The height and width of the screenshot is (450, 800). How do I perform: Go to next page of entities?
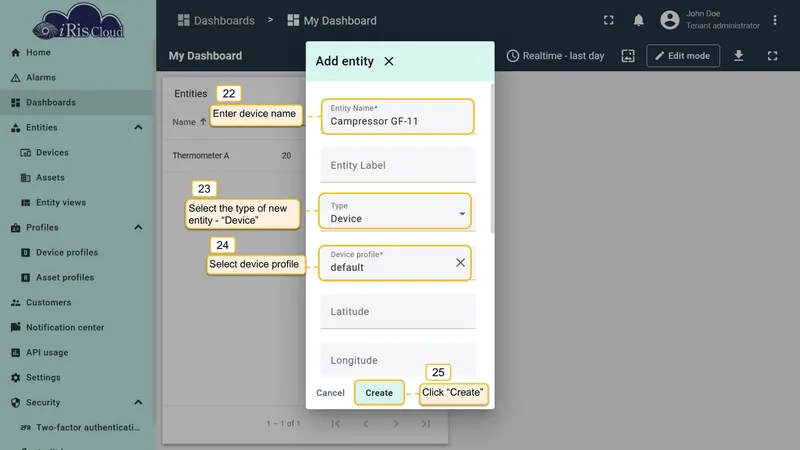pos(395,423)
